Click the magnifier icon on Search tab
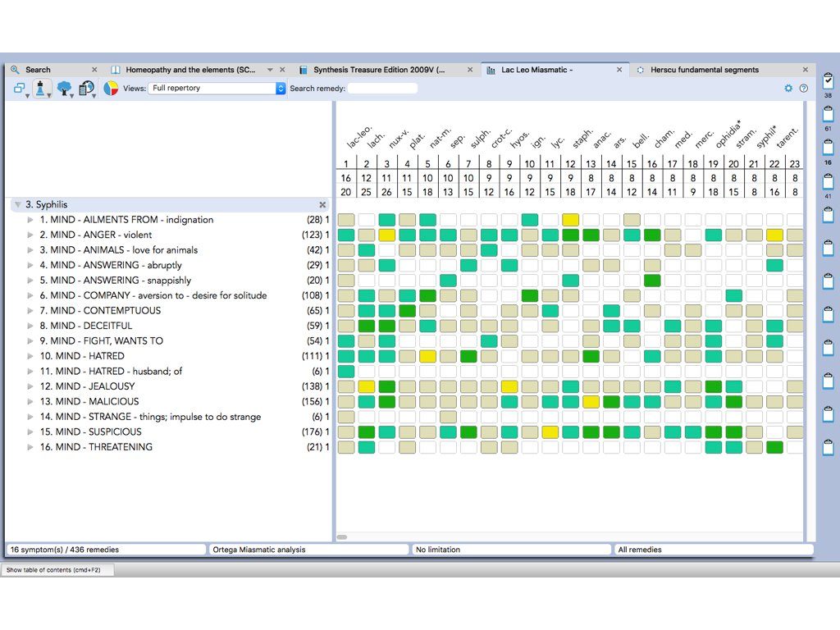 [15, 70]
